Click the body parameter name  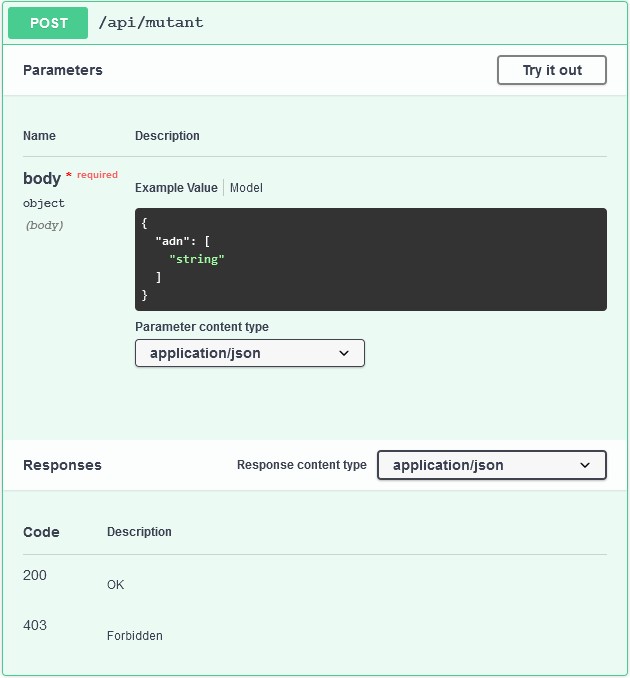tap(42, 178)
